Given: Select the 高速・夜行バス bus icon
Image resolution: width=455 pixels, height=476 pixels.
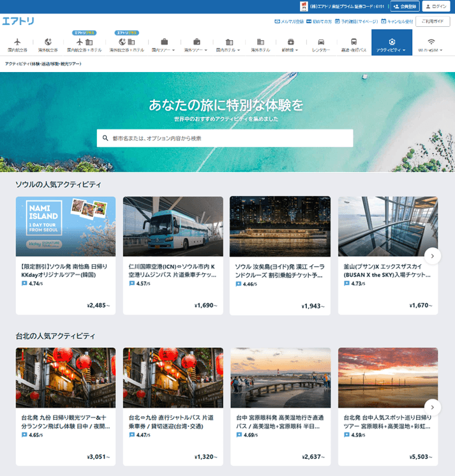Looking at the screenshot, I should (354, 41).
